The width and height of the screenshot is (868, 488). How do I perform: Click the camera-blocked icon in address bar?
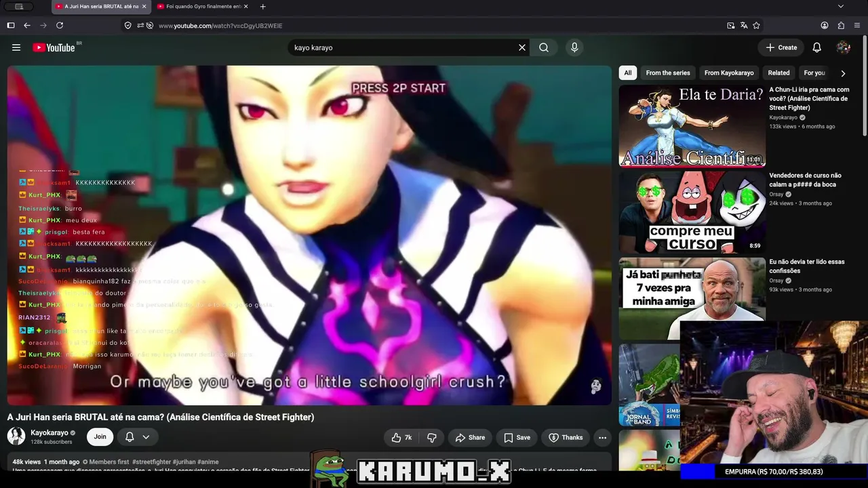150,26
